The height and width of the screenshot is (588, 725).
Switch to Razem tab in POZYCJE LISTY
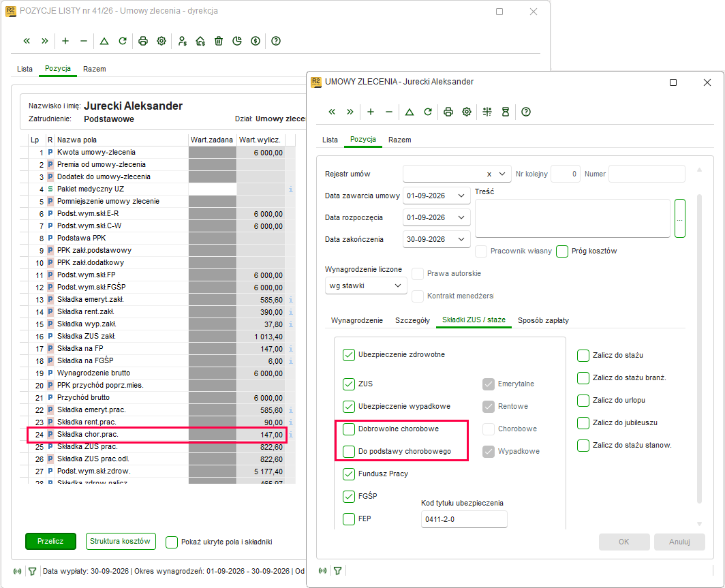94,69
